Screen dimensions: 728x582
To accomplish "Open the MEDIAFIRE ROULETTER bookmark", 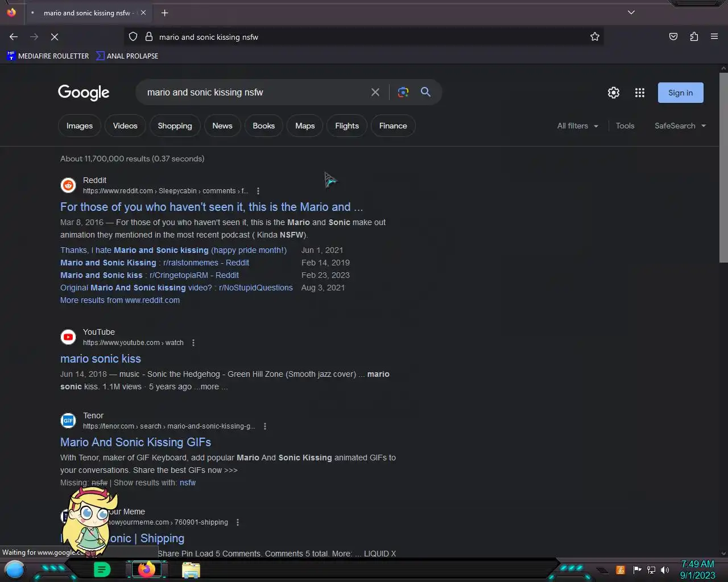I will point(48,56).
